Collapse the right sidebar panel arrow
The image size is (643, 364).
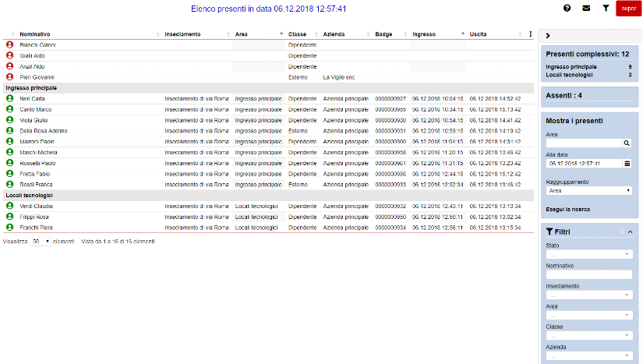point(548,35)
